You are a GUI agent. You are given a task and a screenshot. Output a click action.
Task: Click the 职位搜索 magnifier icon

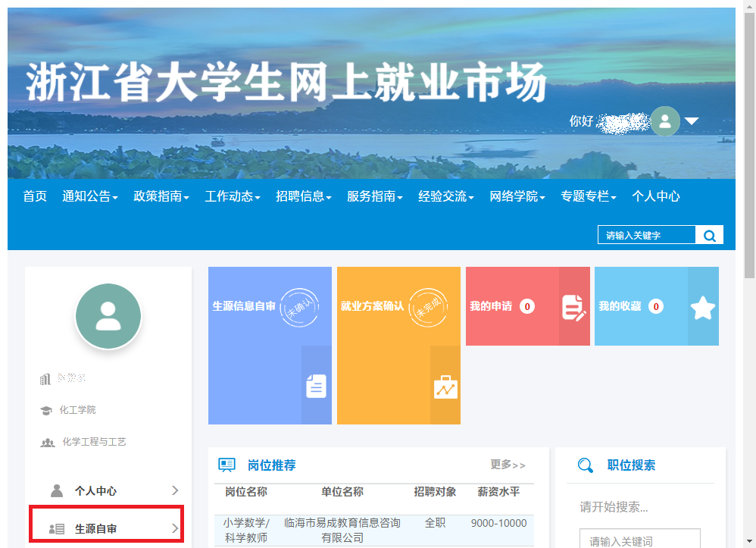(586, 465)
